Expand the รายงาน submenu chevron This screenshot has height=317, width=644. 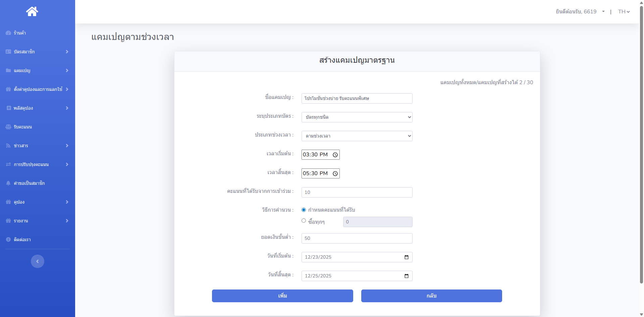tap(67, 221)
